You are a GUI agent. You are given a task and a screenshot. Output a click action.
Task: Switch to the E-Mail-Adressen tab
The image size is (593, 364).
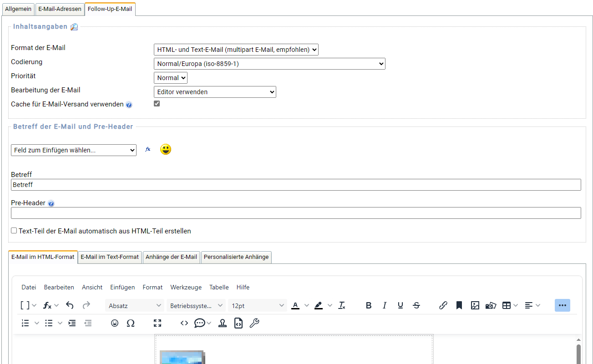(60, 9)
